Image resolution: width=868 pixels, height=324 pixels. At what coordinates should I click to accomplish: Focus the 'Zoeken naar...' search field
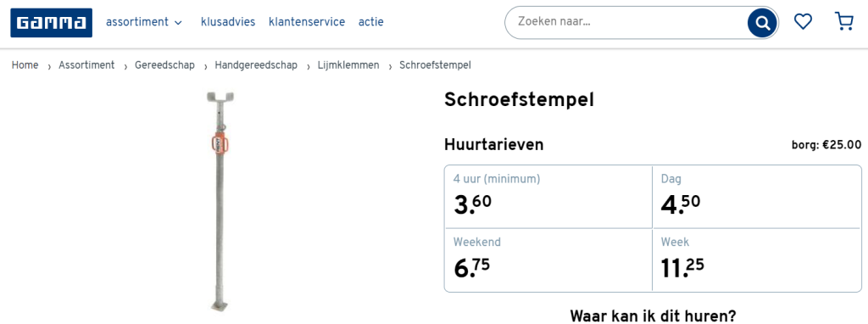coord(626,23)
